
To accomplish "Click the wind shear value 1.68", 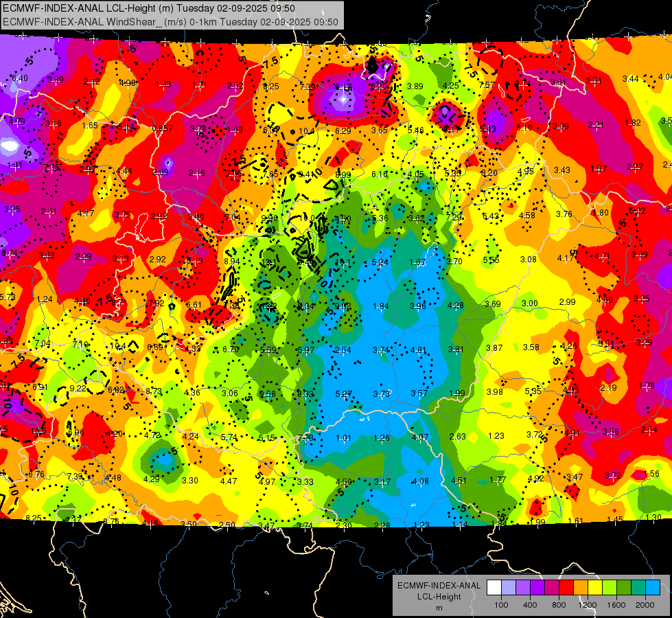I will click(x=235, y=130).
